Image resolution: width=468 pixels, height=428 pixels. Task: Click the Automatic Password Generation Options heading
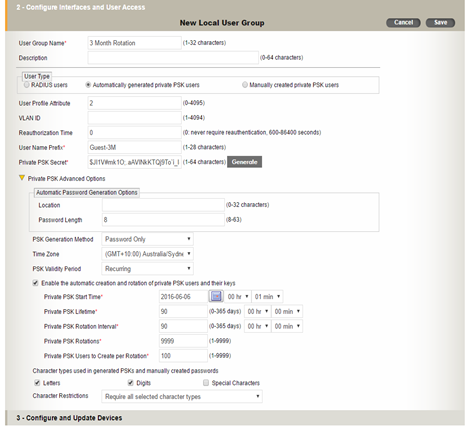(x=87, y=192)
